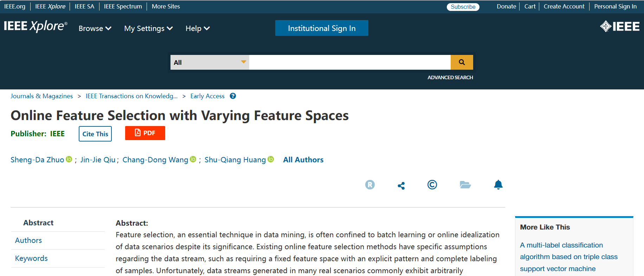The width and height of the screenshot is (644, 276).
Task: Click the magnifier search button
Action: tap(462, 62)
